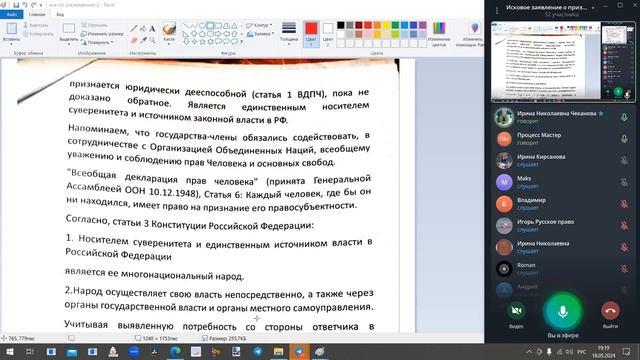Select the Pencil tool in Paint
This screenshot has width=640, height=360.
pos(134,29)
